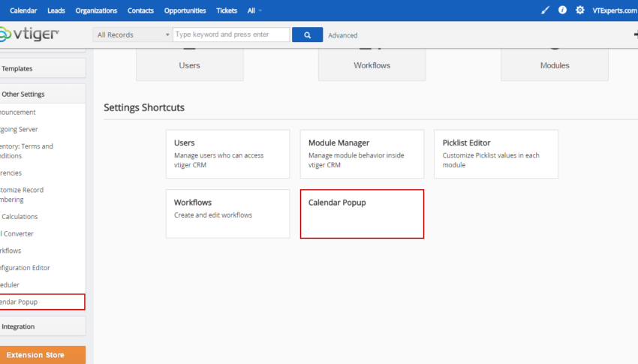Open the Converter sidebar item

coord(17,234)
